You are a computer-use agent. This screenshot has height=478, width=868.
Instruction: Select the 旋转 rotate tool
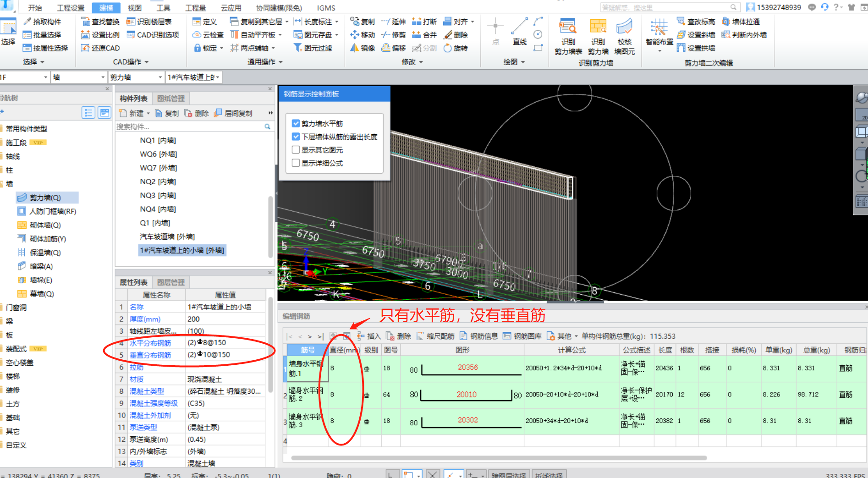[456, 48]
